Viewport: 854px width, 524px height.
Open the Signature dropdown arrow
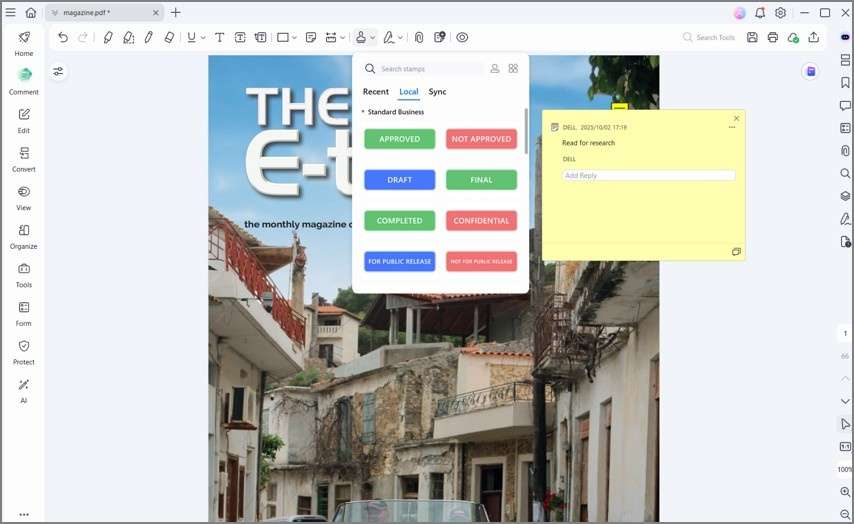click(400, 38)
